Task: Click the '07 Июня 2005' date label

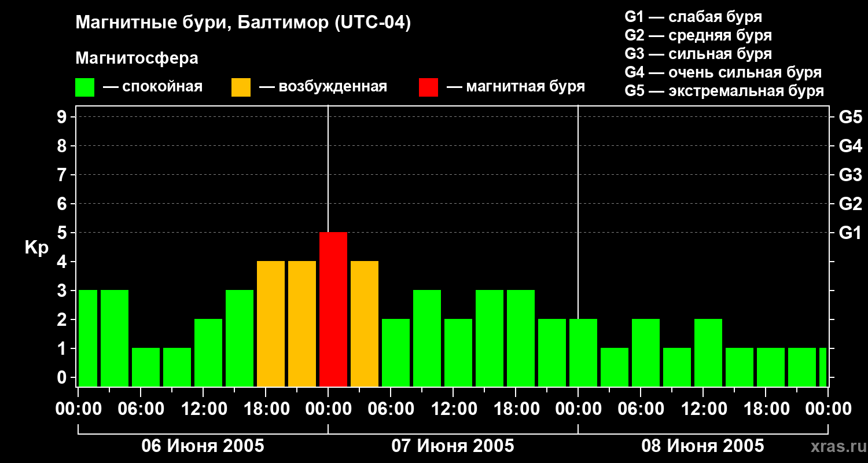Action: 453,446
